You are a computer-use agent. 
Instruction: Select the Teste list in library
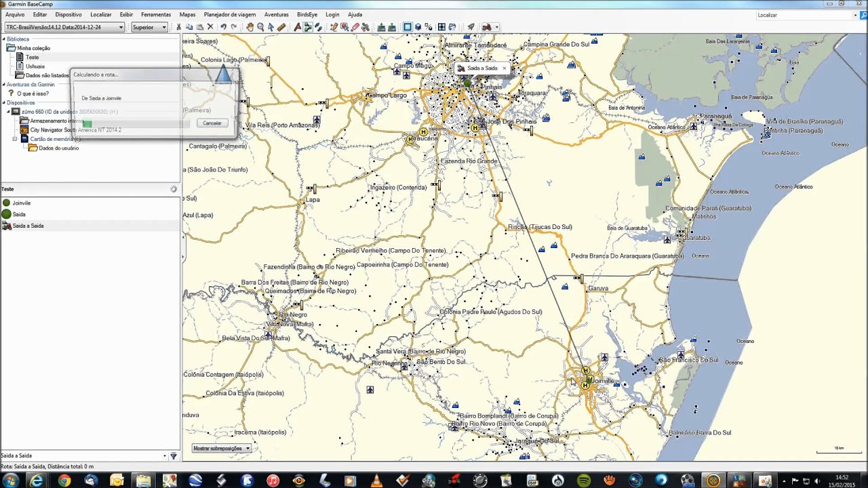pos(32,58)
